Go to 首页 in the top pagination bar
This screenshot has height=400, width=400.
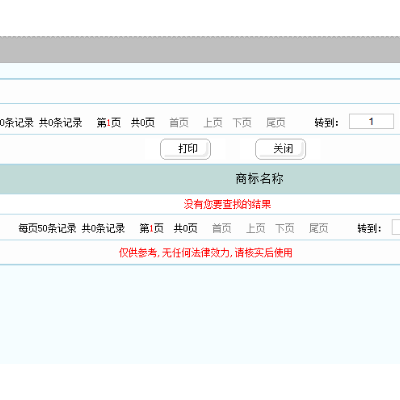tap(179, 123)
